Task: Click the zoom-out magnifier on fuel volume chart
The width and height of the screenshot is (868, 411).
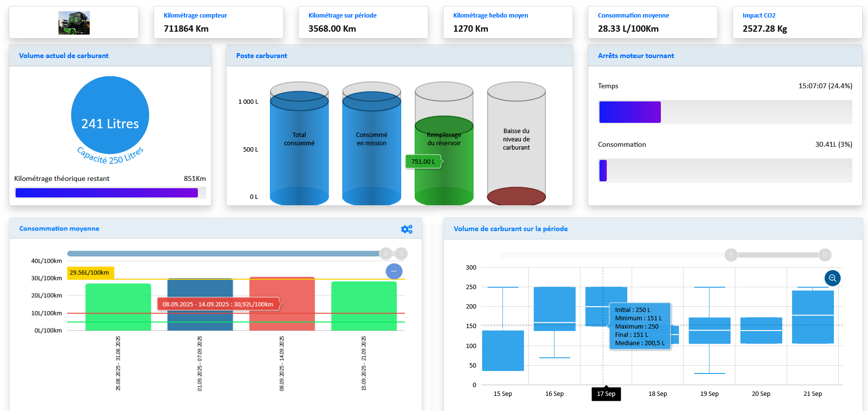Action: [832, 278]
